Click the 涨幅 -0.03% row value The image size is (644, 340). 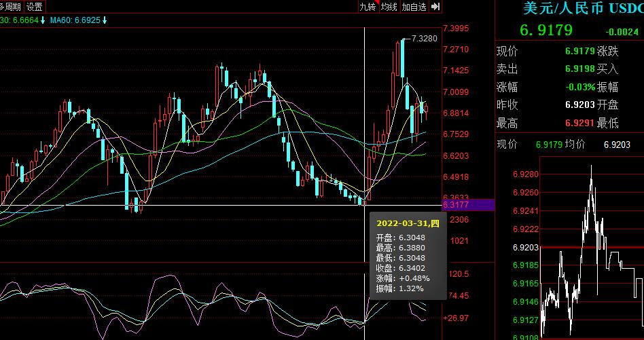coord(580,87)
